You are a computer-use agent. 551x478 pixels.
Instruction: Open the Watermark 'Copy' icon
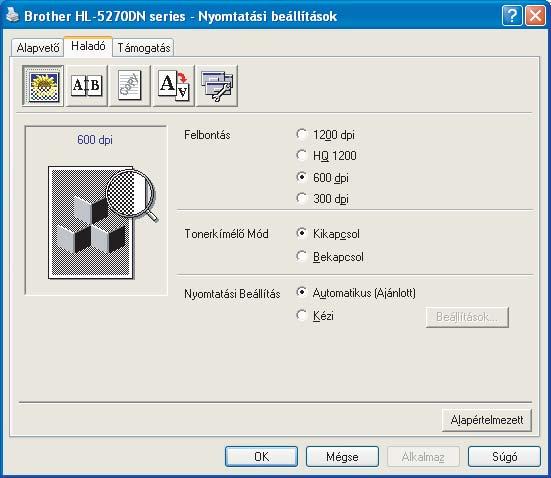click(x=130, y=86)
